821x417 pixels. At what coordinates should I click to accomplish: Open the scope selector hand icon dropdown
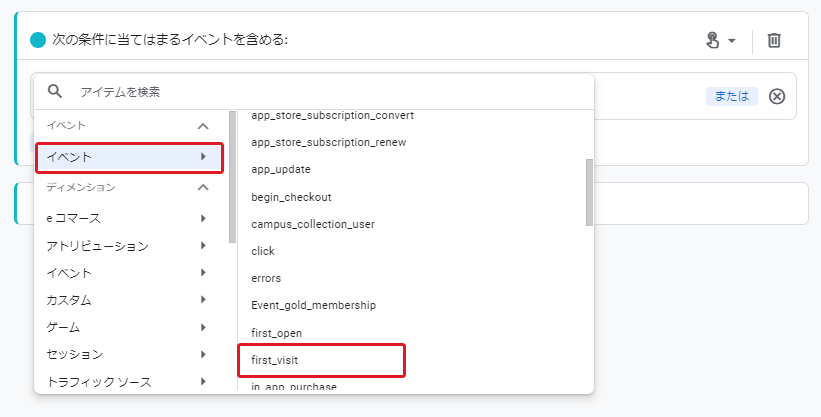point(720,40)
